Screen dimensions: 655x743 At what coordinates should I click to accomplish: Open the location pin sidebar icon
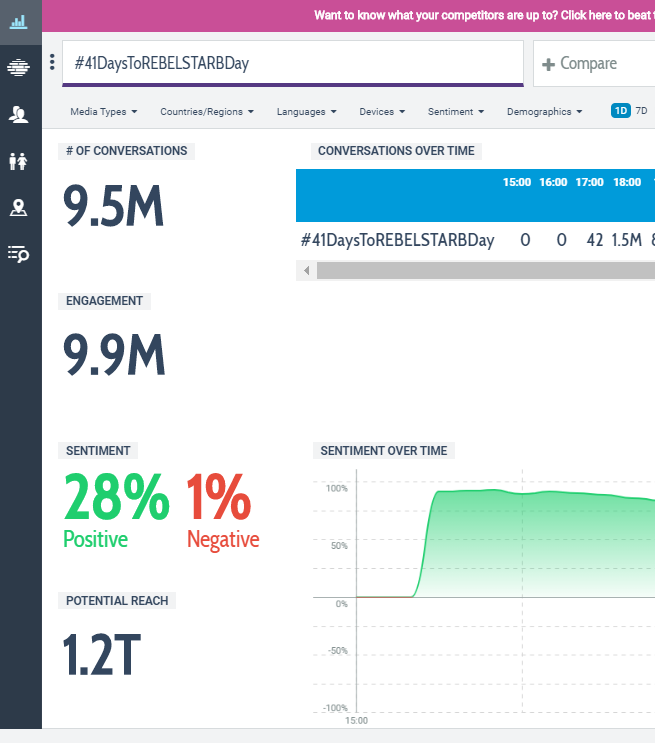pyautogui.click(x=18, y=208)
